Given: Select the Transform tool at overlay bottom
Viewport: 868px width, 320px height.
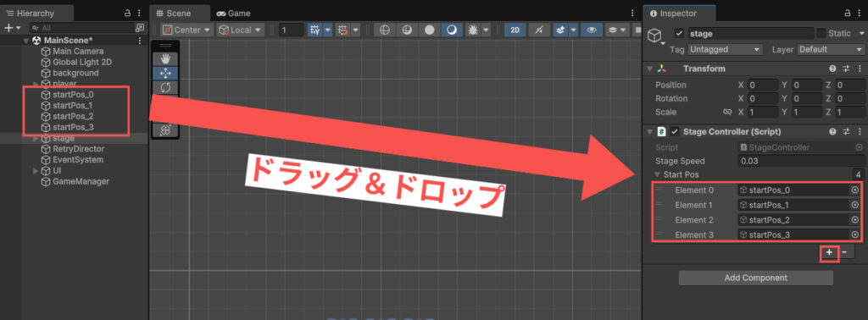Looking at the screenshot, I should pyautogui.click(x=165, y=130).
